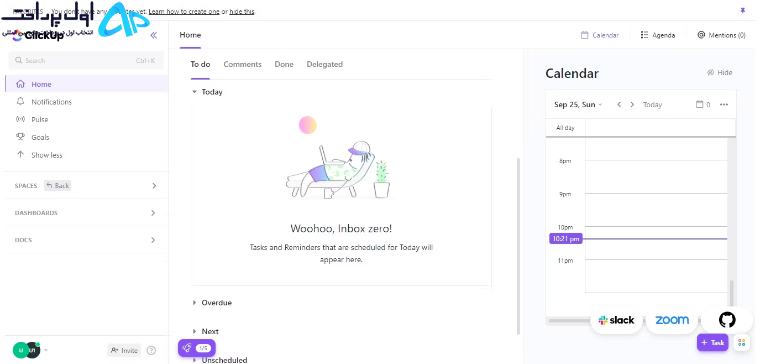Expand the Overdue section
The width and height of the screenshot is (762, 364).
[x=195, y=303]
